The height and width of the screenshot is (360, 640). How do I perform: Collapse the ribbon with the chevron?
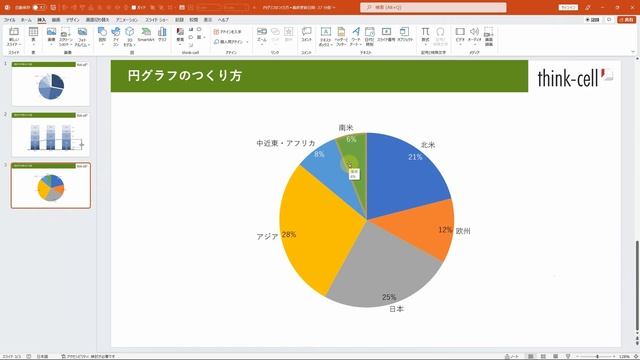click(x=633, y=52)
